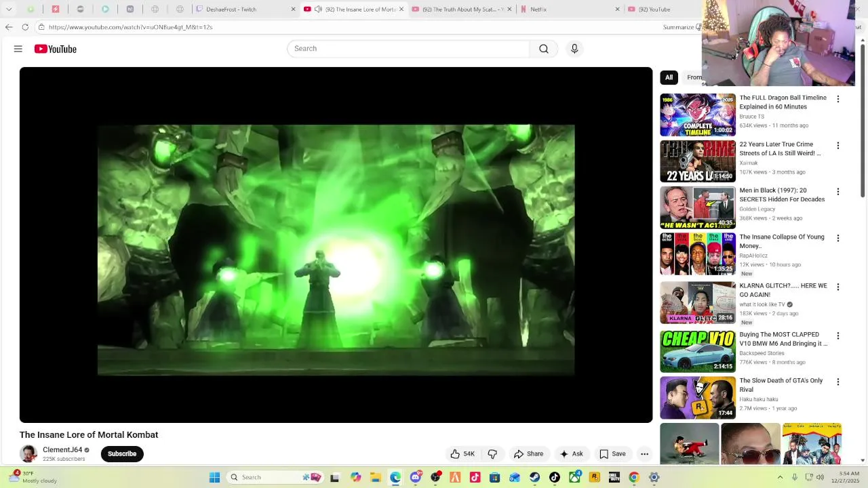
Task: Open options for True Crime Streets video
Action: tap(837, 146)
